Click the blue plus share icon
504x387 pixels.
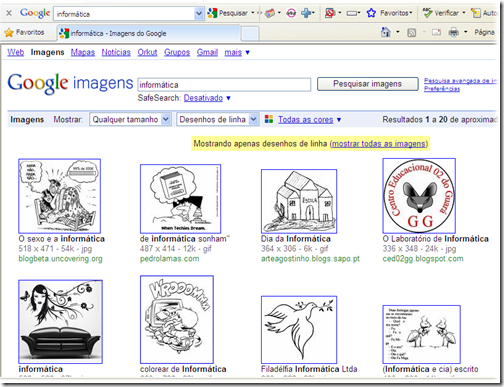(306, 13)
